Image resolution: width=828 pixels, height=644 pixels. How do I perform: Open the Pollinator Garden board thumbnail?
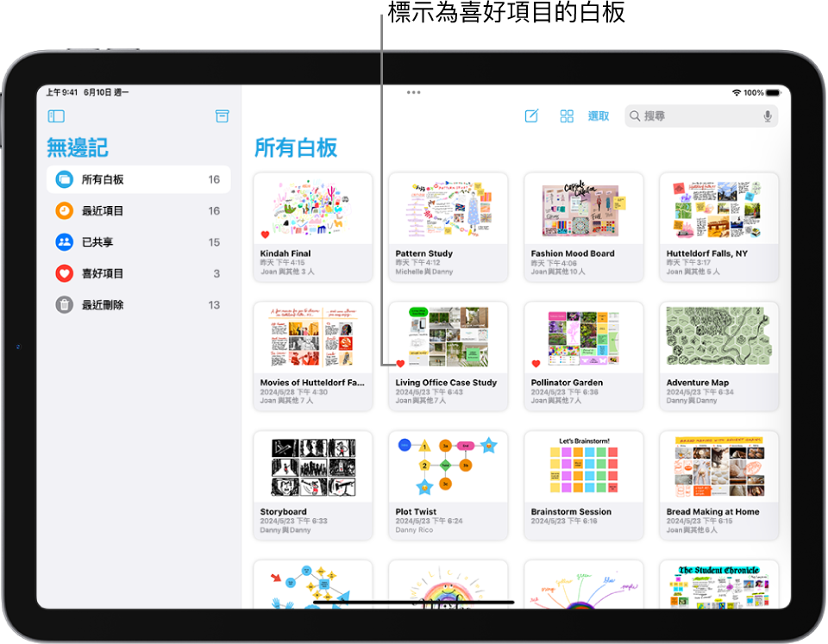[584, 338]
